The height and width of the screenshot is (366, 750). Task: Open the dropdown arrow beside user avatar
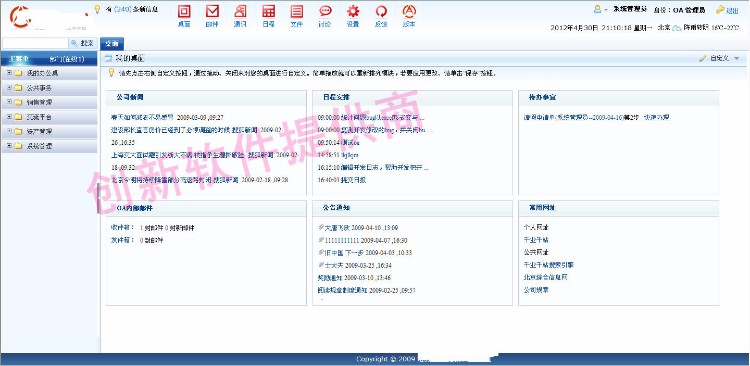[606, 10]
